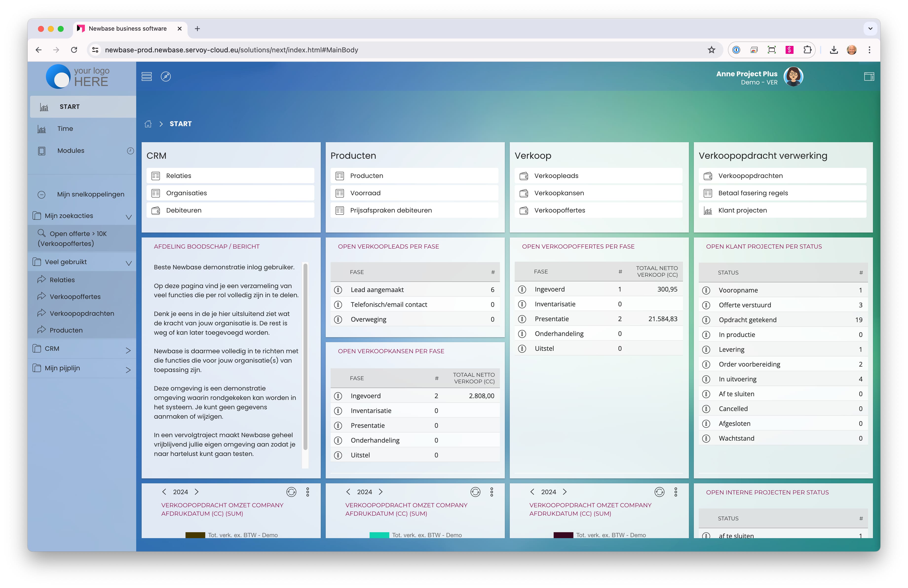The image size is (908, 588).
Task: Refresh the first 2024 omzet chart
Action: [x=291, y=492]
